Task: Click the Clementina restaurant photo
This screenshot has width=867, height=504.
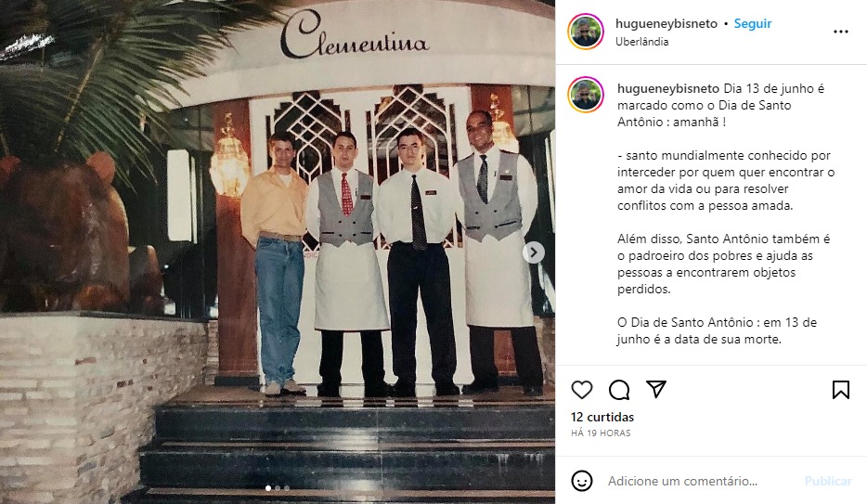Action: [x=278, y=252]
